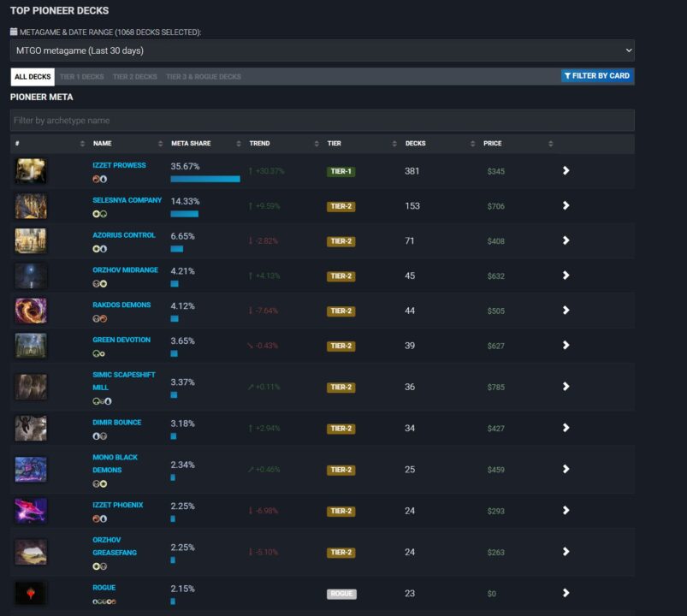Switch to the Tier 1 Decks tab
687x616 pixels.
pos(81,77)
